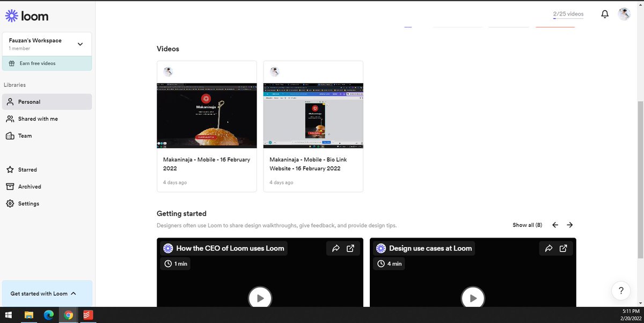The height and width of the screenshot is (323, 644).
Task: Open Design use cases video in new tab
Action: coord(563,248)
